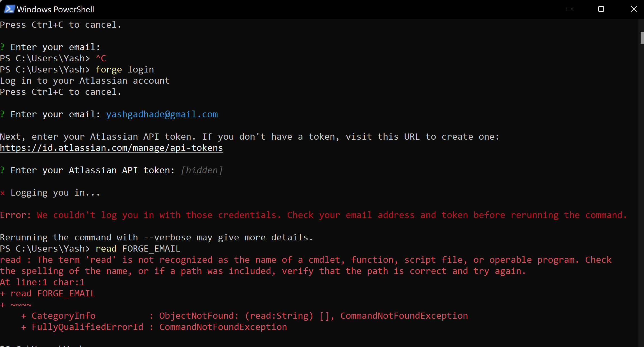This screenshot has height=347, width=644.
Task: Click the CategoryInfo ObjectNotFound error line
Action: click(x=244, y=316)
